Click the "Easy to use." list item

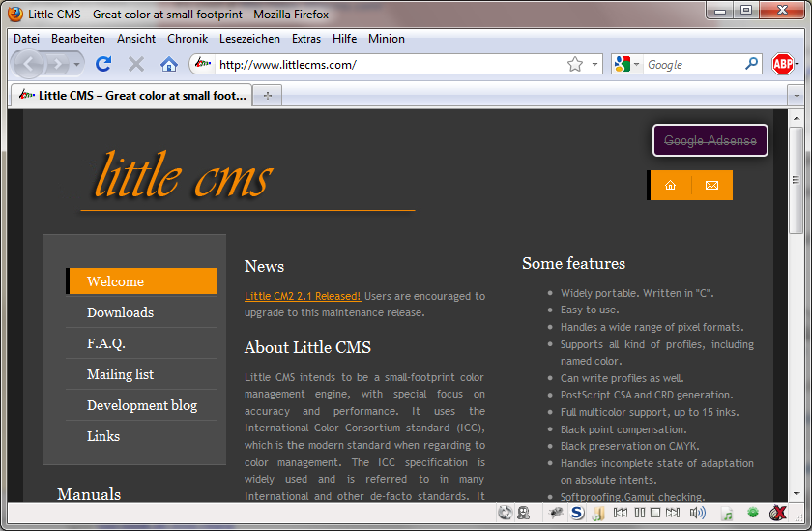coord(590,310)
